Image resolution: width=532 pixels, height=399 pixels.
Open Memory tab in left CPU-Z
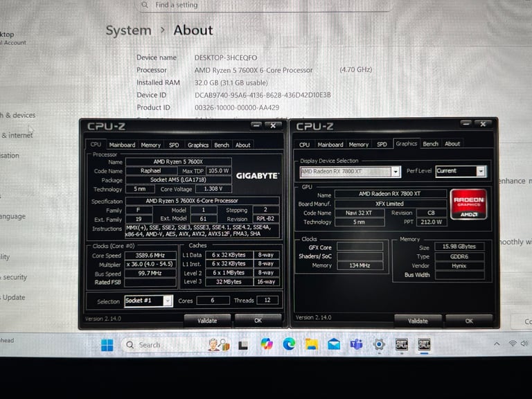tap(150, 145)
